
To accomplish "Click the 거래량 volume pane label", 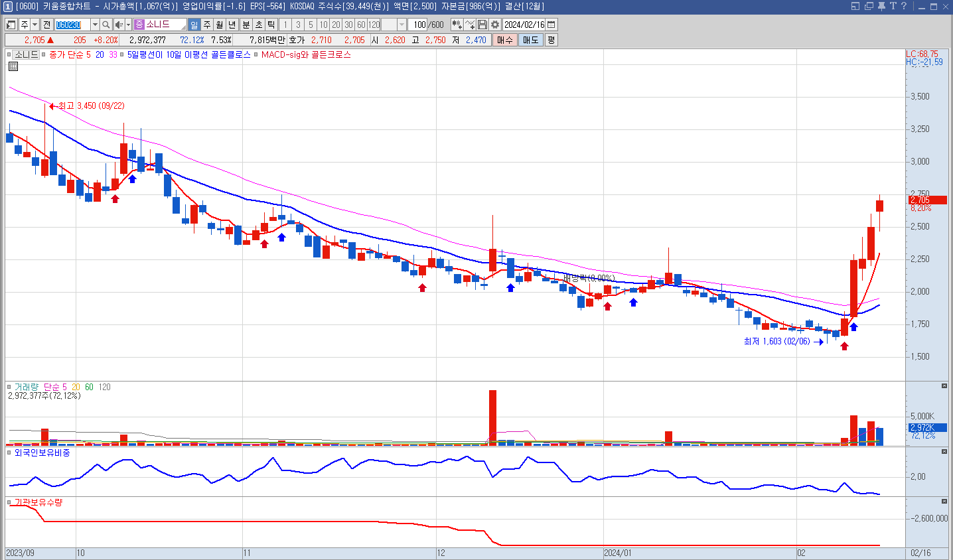I will pyautogui.click(x=27, y=387).
